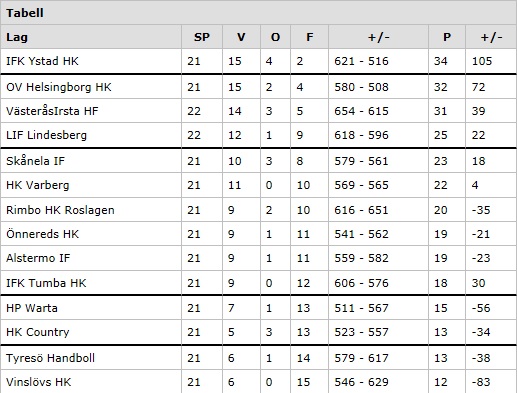Click Vinslövs HK team name
Image resolution: width=517 pixels, height=393 pixels.
(39, 382)
